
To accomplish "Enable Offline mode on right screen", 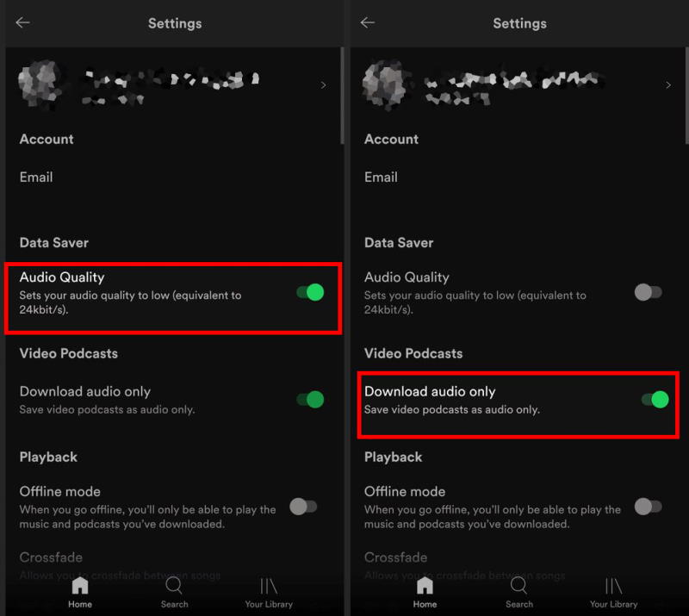I will coord(649,507).
